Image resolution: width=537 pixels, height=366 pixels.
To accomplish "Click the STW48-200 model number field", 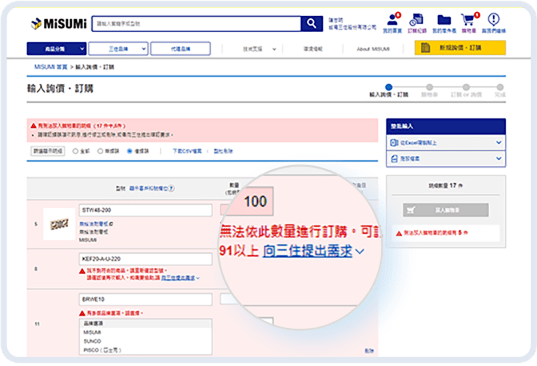I will [x=146, y=210].
